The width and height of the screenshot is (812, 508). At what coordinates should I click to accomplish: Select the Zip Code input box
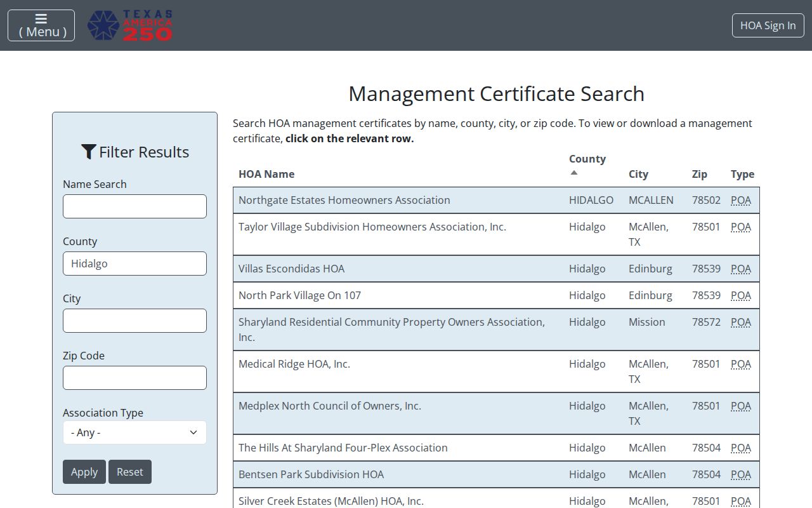coord(134,378)
